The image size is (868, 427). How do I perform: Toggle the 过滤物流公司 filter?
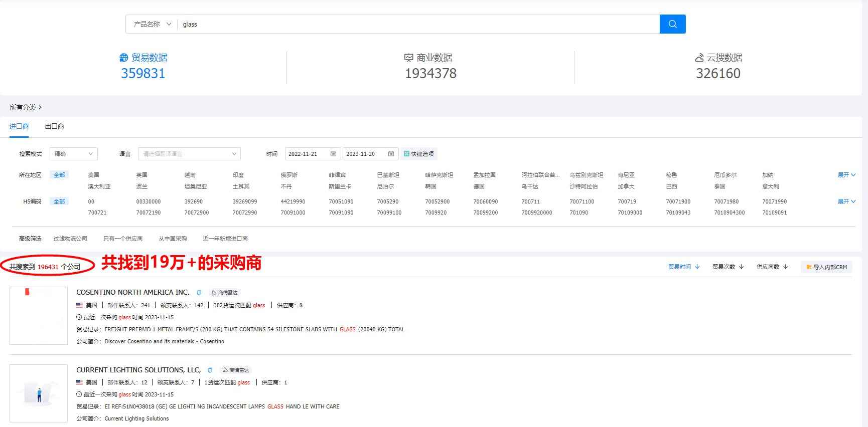(x=70, y=239)
